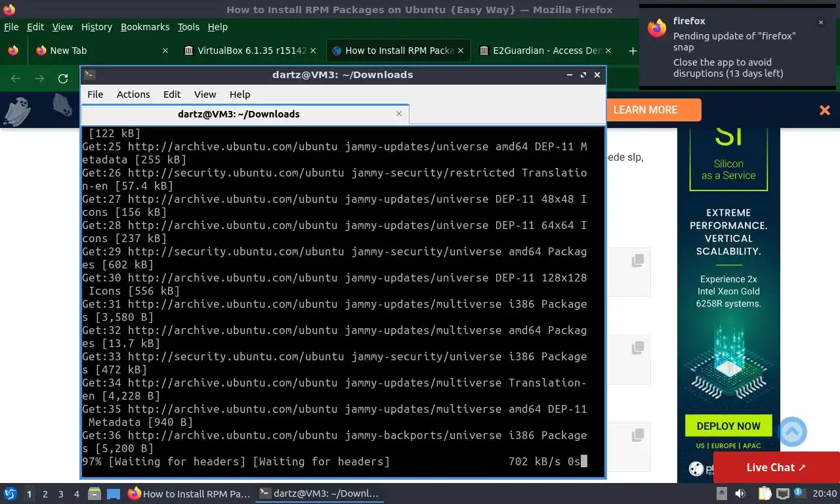Open the Live Chat button

[776, 467]
